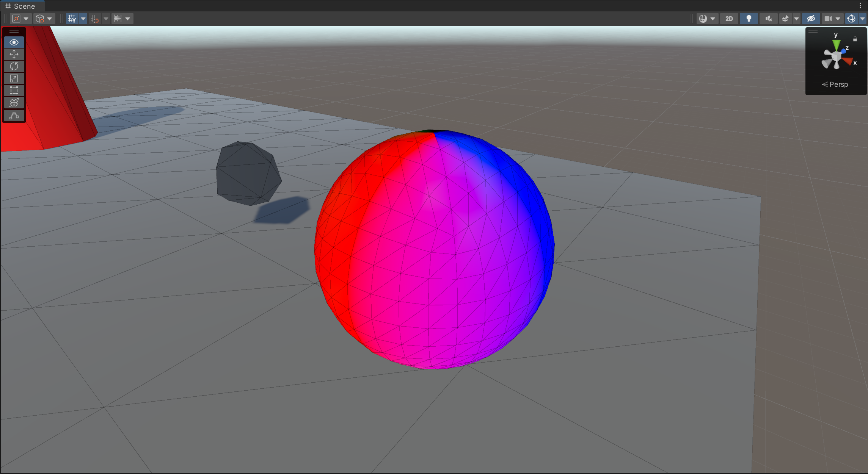Toggle scene lighting lightbulb

tap(749, 19)
